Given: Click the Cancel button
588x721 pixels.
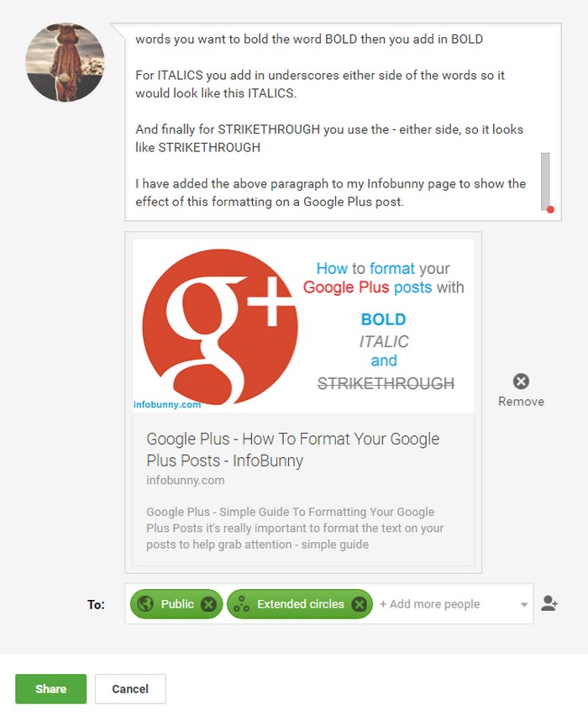Looking at the screenshot, I should [x=130, y=689].
